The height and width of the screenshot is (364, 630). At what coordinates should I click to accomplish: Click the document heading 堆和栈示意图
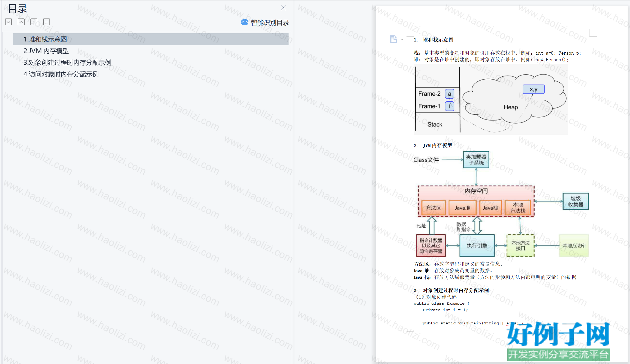438,40
